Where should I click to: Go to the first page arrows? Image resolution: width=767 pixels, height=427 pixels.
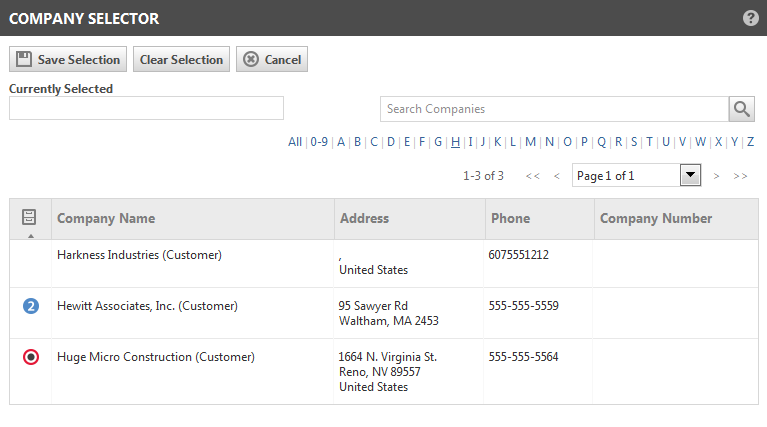click(x=533, y=176)
